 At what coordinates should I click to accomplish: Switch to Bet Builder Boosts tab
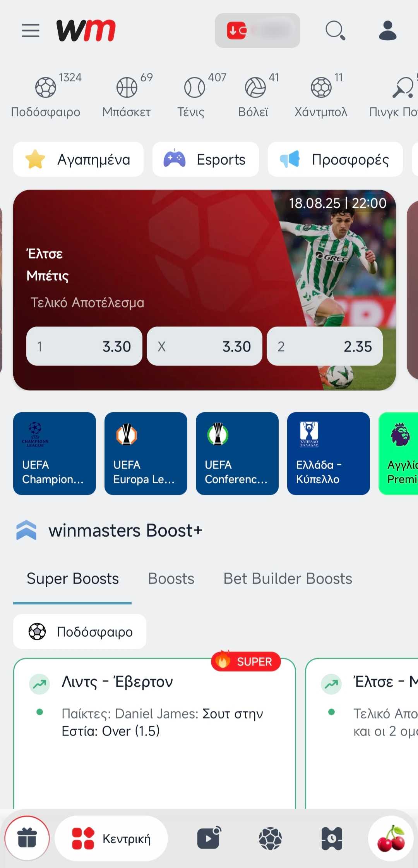[288, 579]
